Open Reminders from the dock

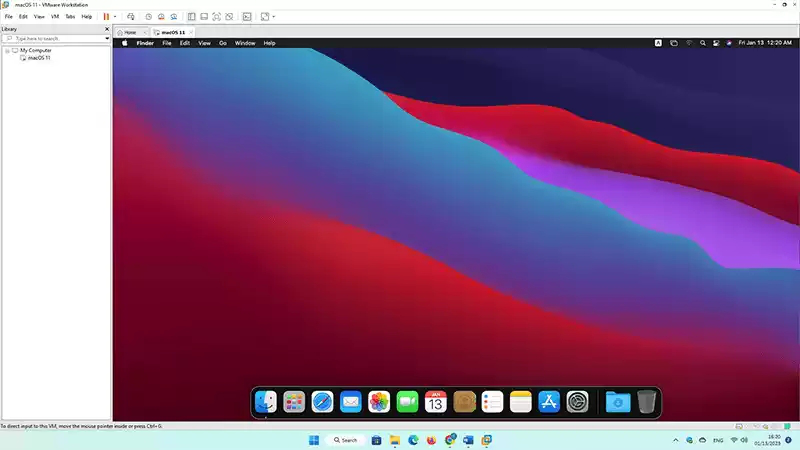point(492,402)
